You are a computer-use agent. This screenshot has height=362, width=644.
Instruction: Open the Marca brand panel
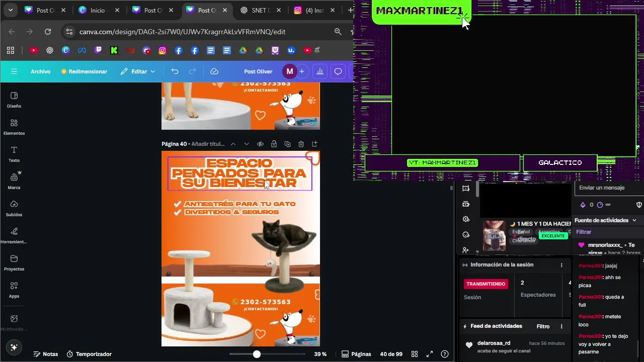pyautogui.click(x=14, y=182)
